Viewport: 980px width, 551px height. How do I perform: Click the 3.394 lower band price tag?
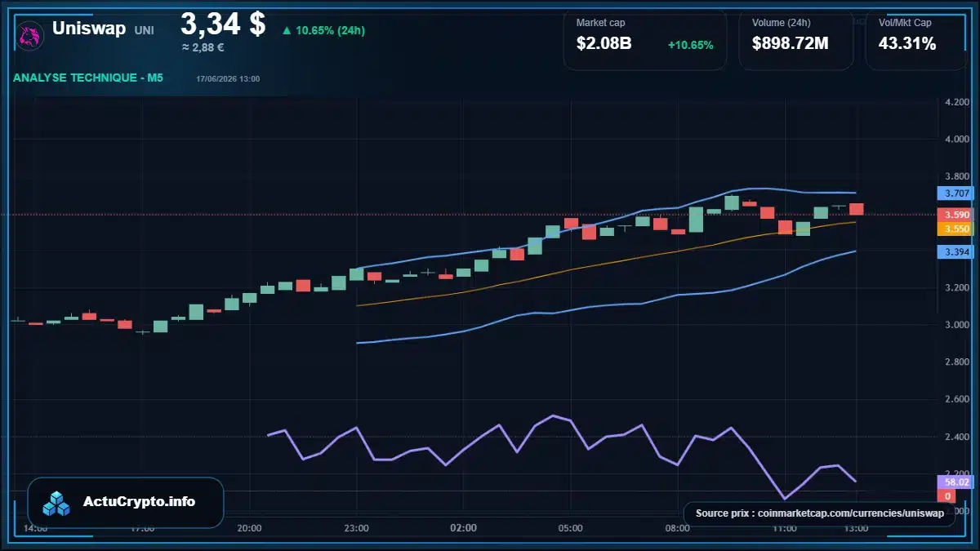(x=956, y=252)
